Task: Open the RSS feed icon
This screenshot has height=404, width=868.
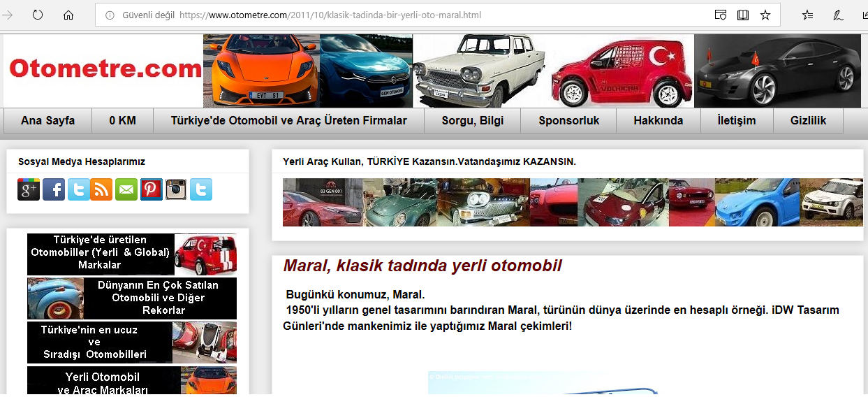Action: pos(101,189)
